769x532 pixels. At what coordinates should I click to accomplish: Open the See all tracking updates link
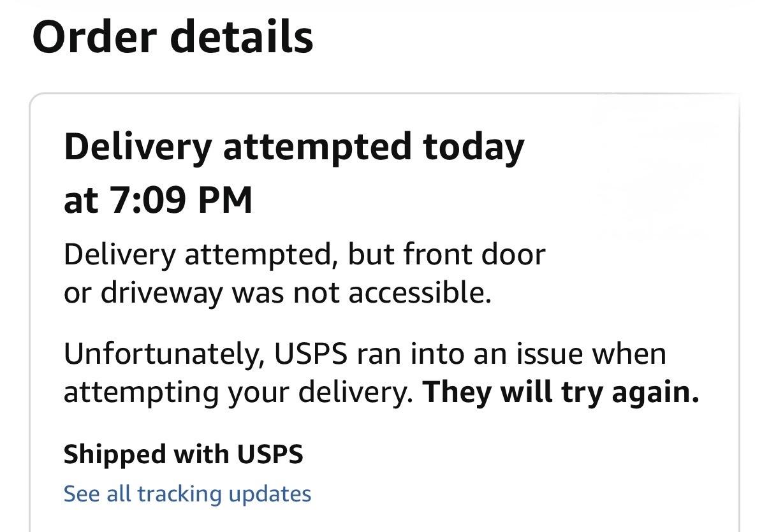pos(187,494)
